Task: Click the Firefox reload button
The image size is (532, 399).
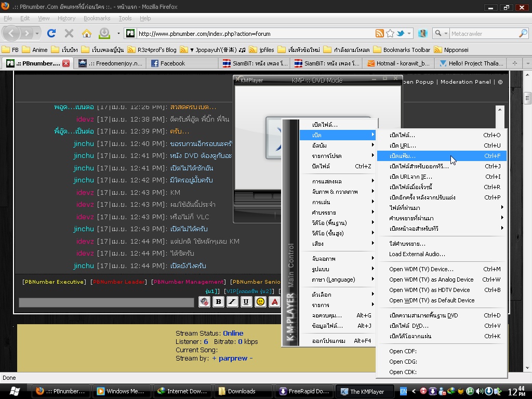Action: pyautogui.click(x=51, y=33)
